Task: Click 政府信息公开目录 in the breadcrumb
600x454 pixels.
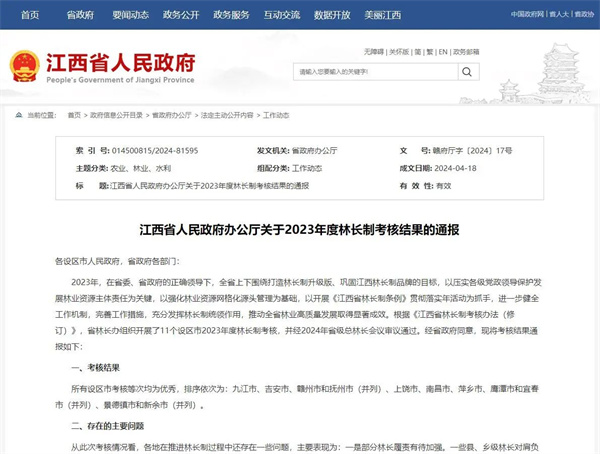Action: click(x=116, y=115)
